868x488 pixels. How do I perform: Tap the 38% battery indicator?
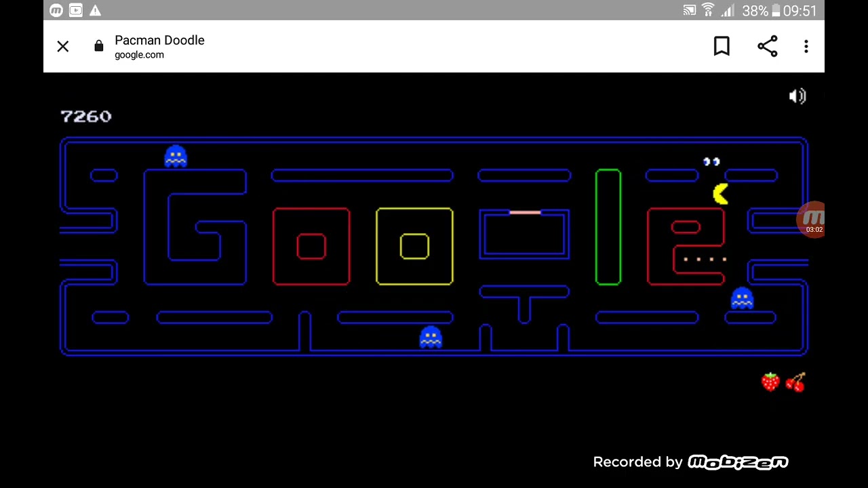[x=761, y=11]
